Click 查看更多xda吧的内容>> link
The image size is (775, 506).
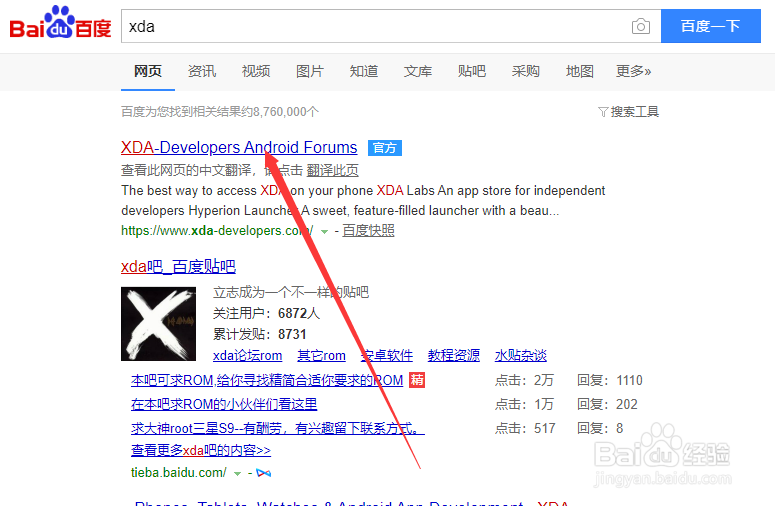tap(201, 450)
